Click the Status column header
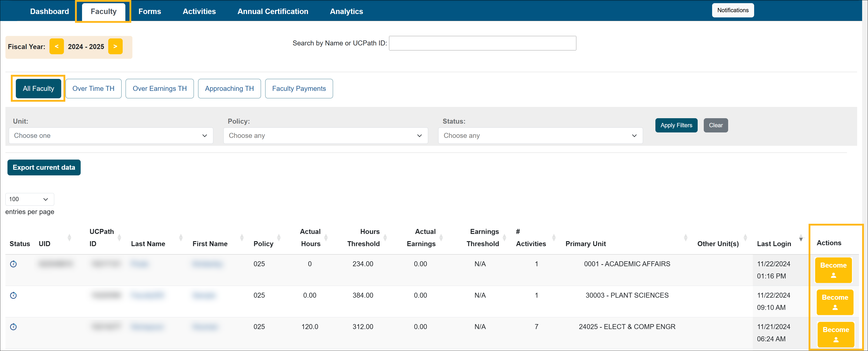Screen dimensions: 868x351 pos(20,243)
